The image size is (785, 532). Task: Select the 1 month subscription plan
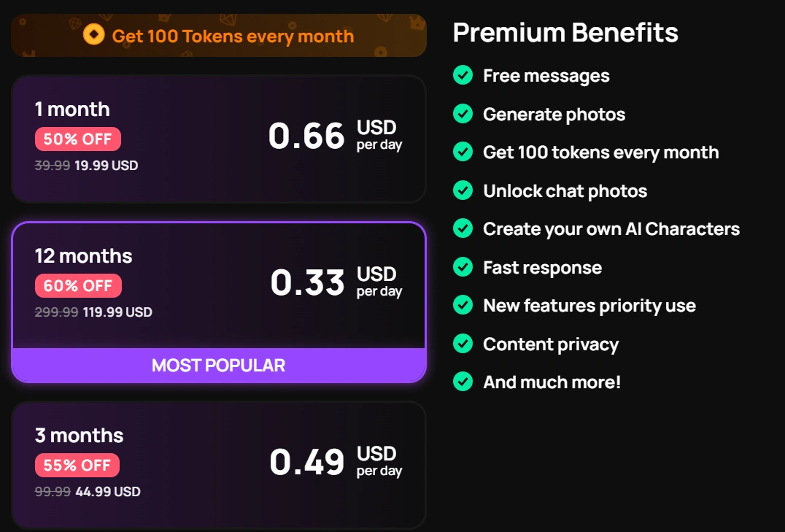coord(218,139)
